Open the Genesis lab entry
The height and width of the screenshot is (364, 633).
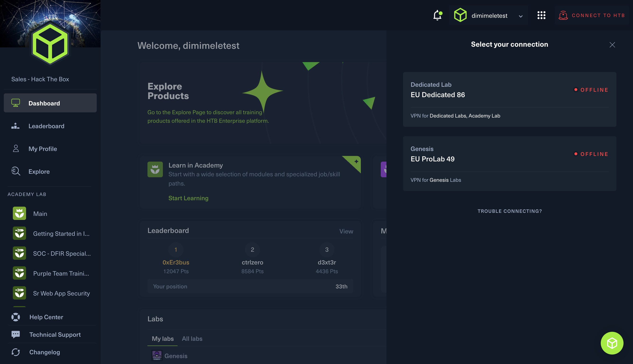[x=176, y=355]
